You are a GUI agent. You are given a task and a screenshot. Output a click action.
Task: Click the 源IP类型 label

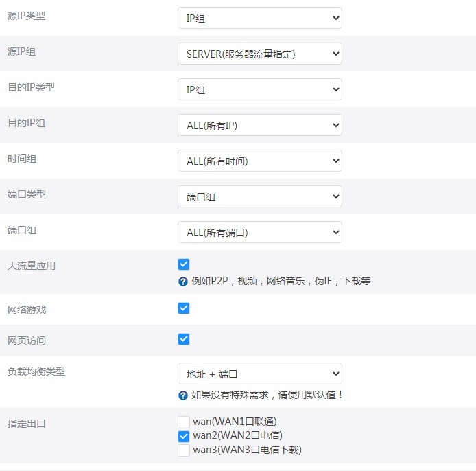coord(27,16)
